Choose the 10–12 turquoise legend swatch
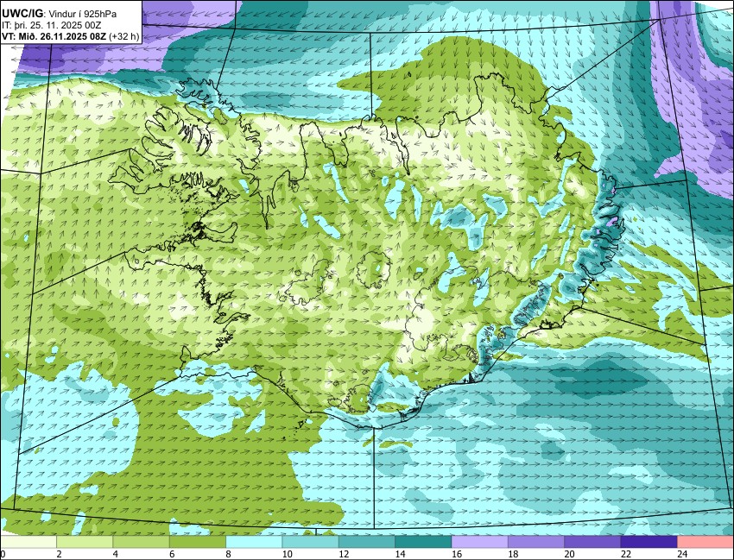The image size is (734, 560). (310, 542)
